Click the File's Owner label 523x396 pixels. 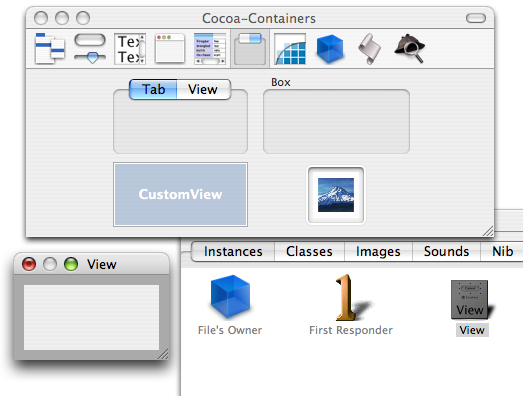tap(230, 330)
